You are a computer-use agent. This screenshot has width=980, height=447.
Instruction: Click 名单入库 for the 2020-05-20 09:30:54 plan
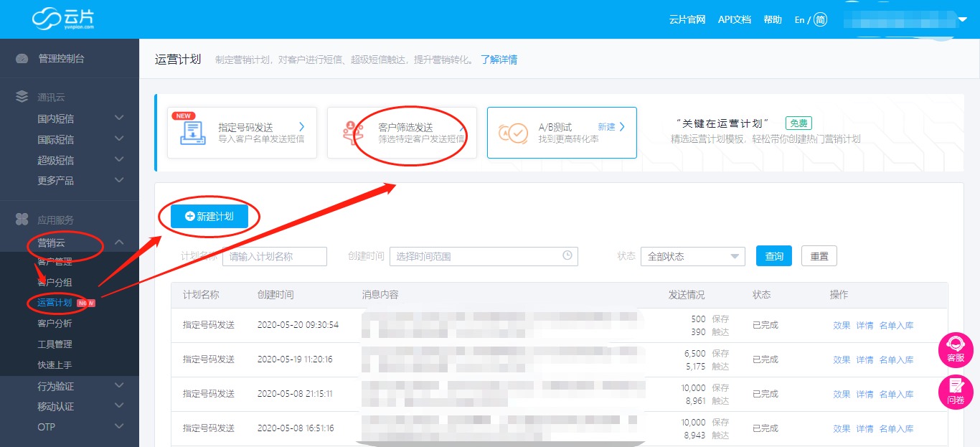896,325
